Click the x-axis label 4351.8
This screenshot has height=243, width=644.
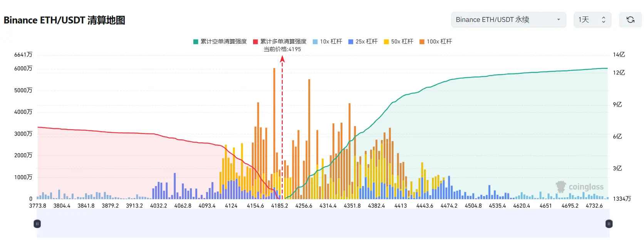[x=352, y=206]
